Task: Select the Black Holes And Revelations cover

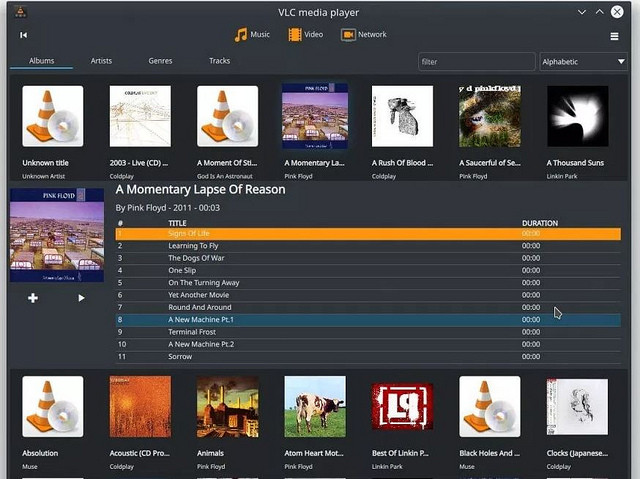Action: [489, 406]
